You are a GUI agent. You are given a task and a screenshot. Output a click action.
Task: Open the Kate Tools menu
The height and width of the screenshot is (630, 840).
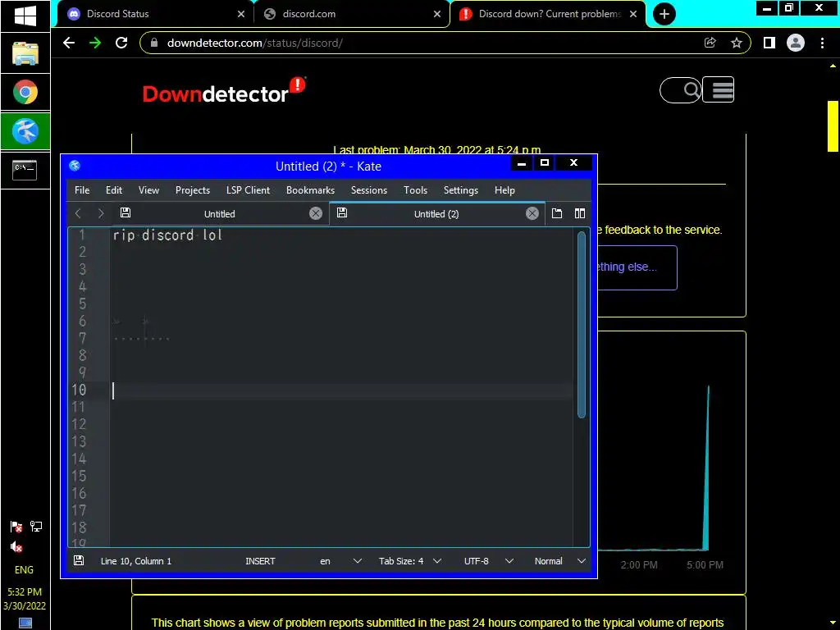pos(415,190)
